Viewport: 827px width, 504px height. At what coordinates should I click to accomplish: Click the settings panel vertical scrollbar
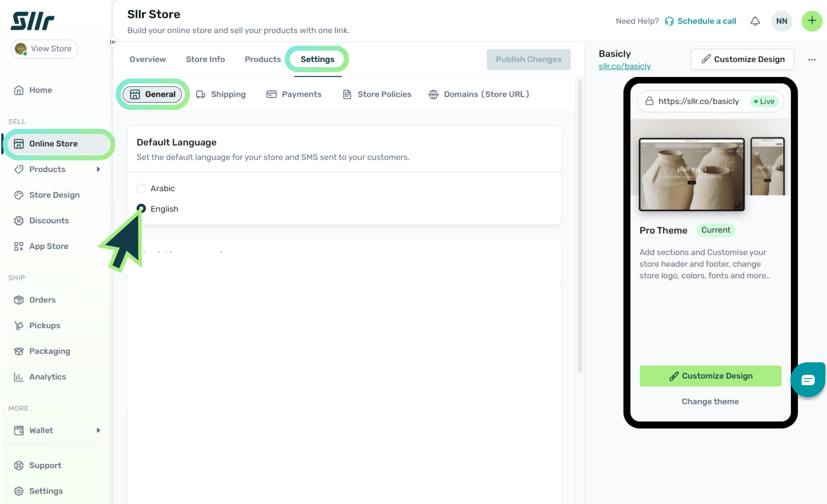pyautogui.click(x=580, y=225)
